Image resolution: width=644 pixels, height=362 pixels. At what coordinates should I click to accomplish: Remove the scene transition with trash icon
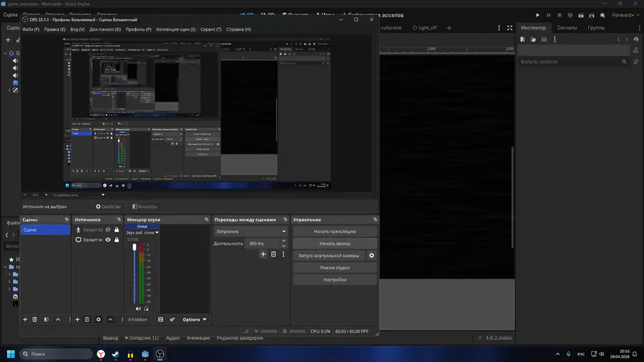click(x=273, y=254)
